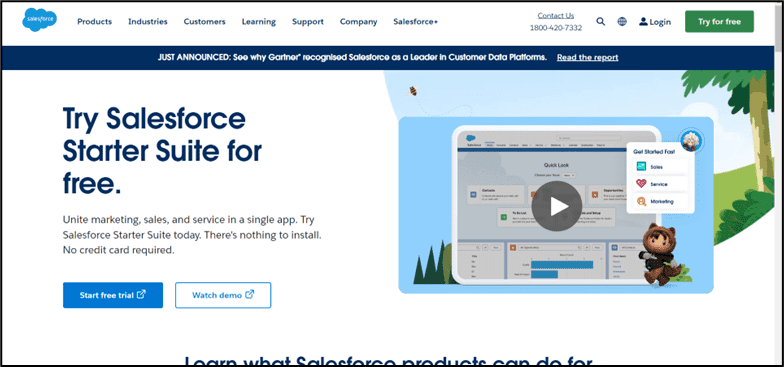Follow the Read the report link

pyautogui.click(x=588, y=58)
